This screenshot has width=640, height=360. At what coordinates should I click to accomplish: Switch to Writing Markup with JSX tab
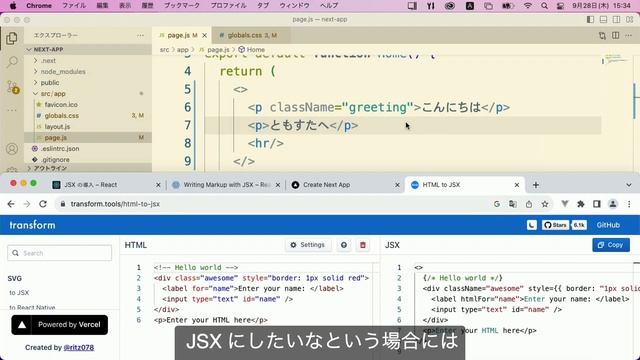pyautogui.click(x=226, y=185)
